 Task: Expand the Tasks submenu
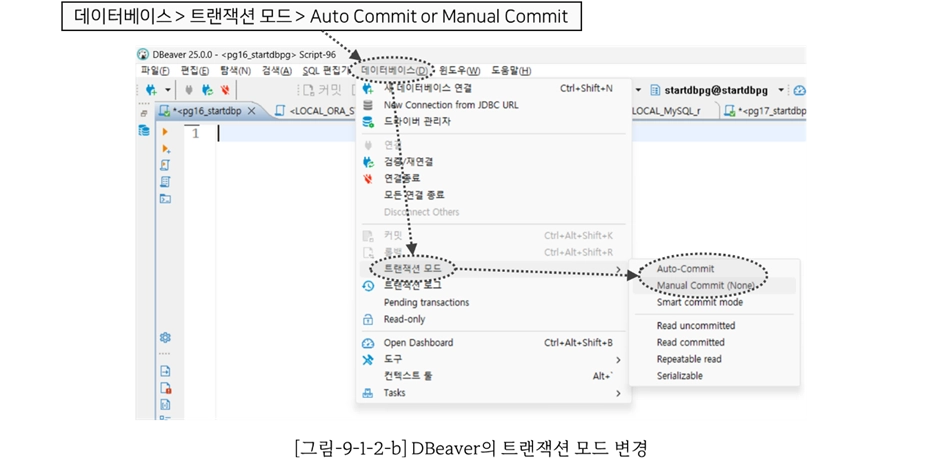click(x=493, y=393)
